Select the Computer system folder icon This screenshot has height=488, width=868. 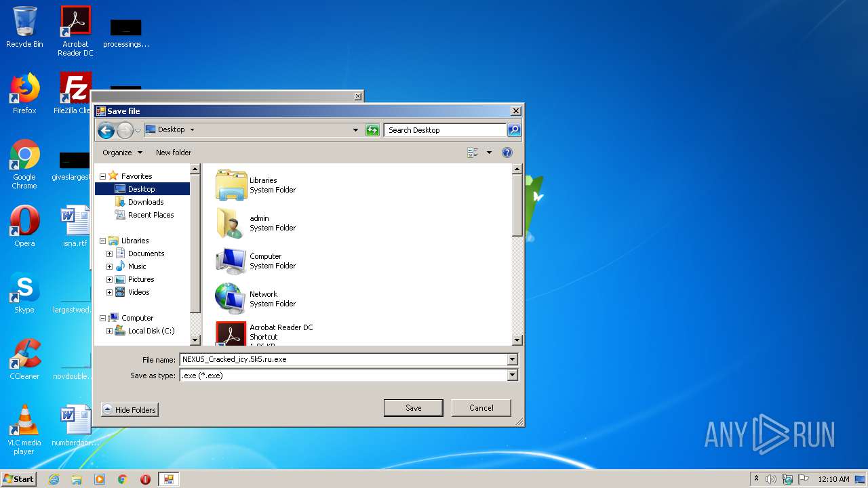coord(231,261)
